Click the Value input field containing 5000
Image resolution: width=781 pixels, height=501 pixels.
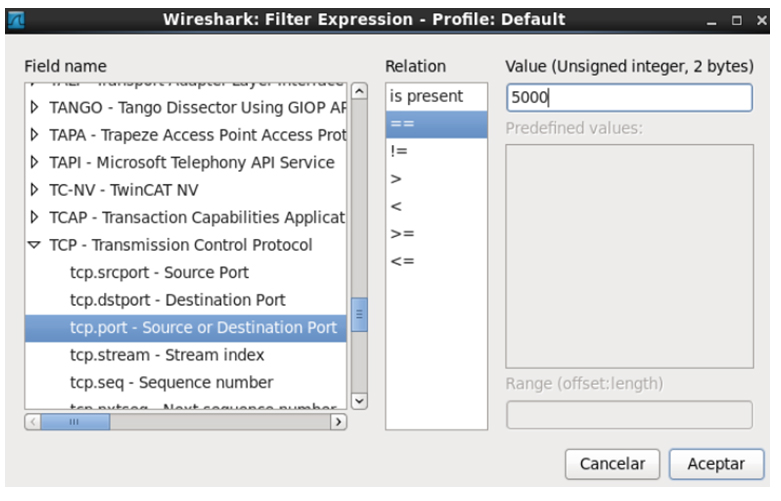[628, 98]
